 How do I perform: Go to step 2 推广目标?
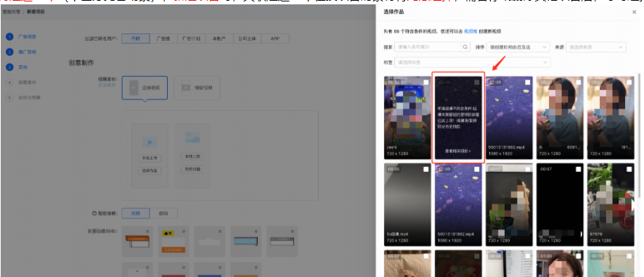click(21, 52)
